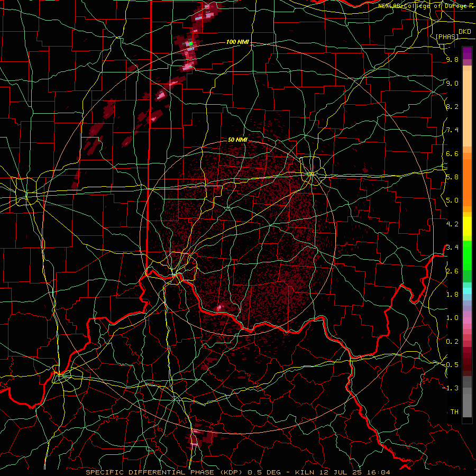Select the 5.8 value on color scale
The height and width of the screenshot is (476, 476).
452,177
